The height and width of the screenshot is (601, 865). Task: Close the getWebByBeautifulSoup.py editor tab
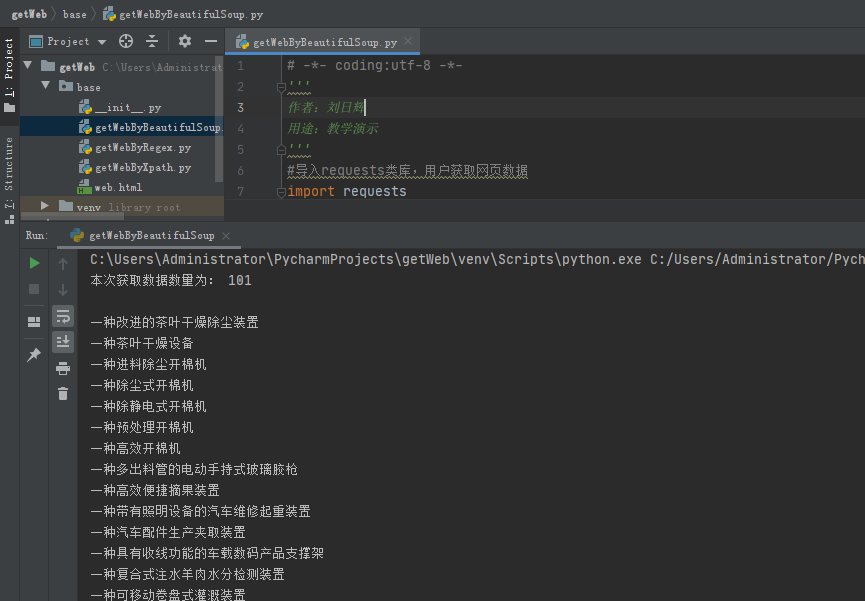coord(408,41)
